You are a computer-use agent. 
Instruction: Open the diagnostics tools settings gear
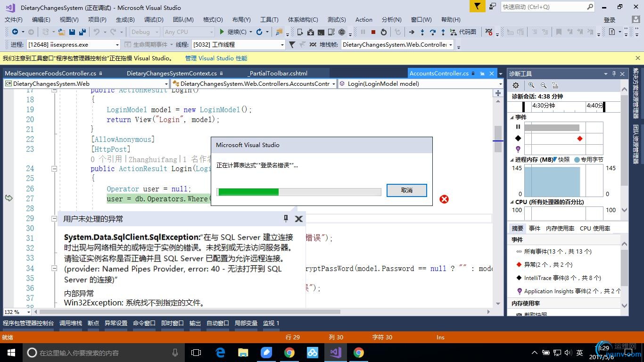[516, 85]
